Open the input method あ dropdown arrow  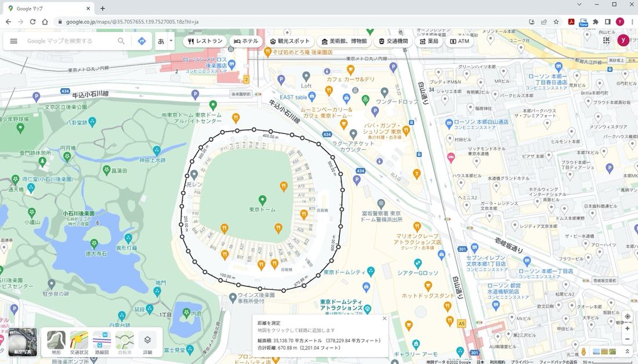point(171,41)
